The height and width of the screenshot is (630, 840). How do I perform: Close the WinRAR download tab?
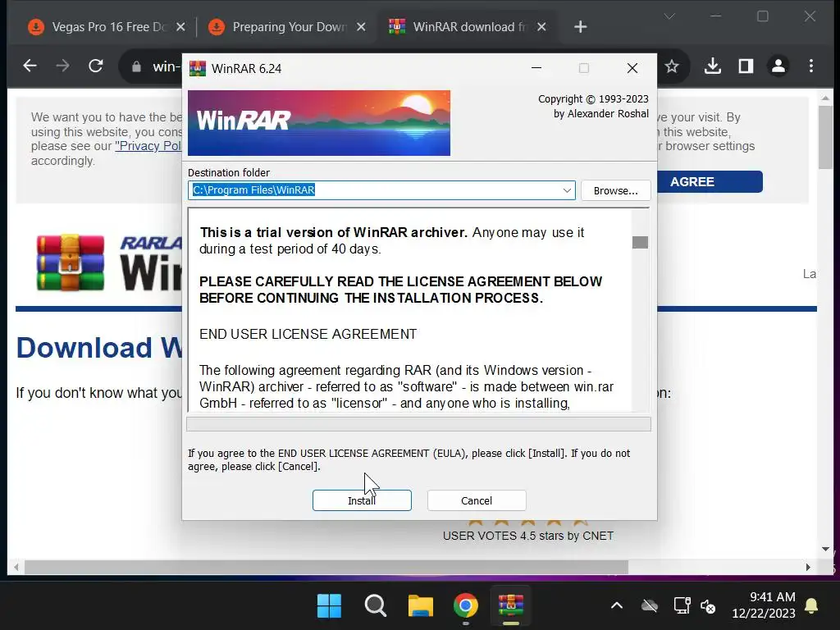[541, 27]
